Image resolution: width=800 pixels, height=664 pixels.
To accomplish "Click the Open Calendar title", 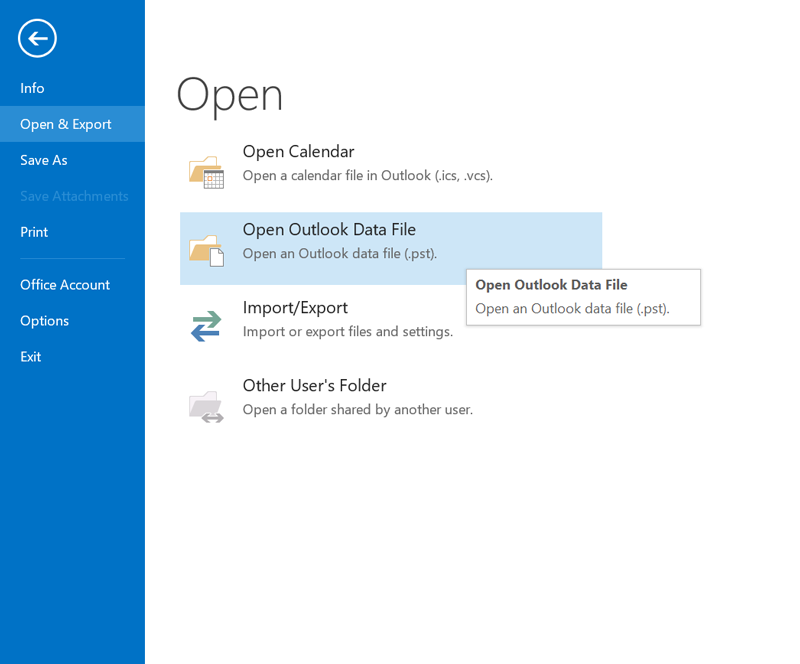I will (298, 152).
